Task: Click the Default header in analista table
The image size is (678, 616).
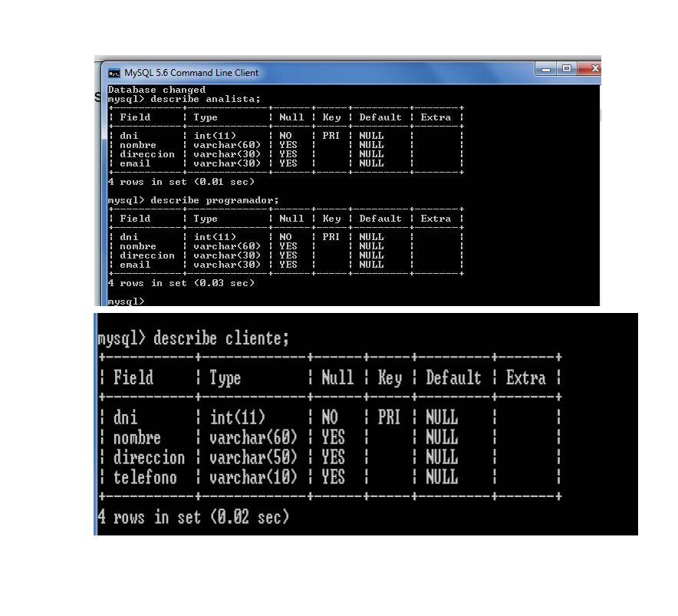Action: click(x=380, y=117)
